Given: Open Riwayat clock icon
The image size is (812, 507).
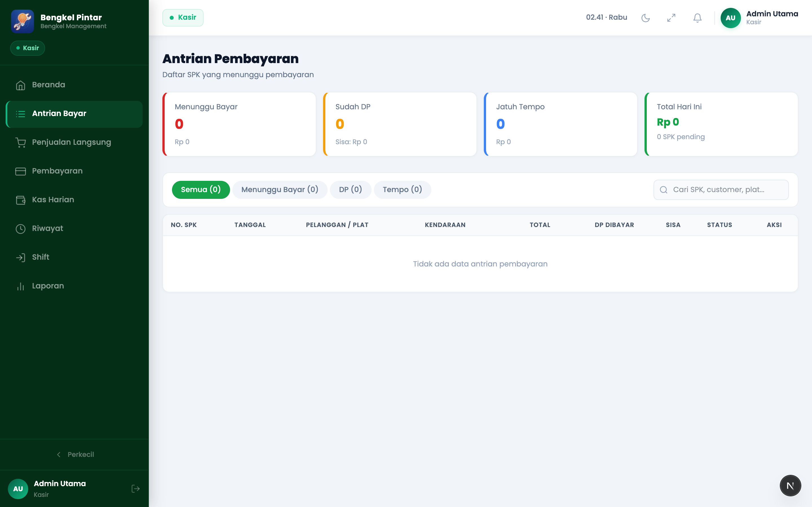Looking at the screenshot, I should (21, 229).
